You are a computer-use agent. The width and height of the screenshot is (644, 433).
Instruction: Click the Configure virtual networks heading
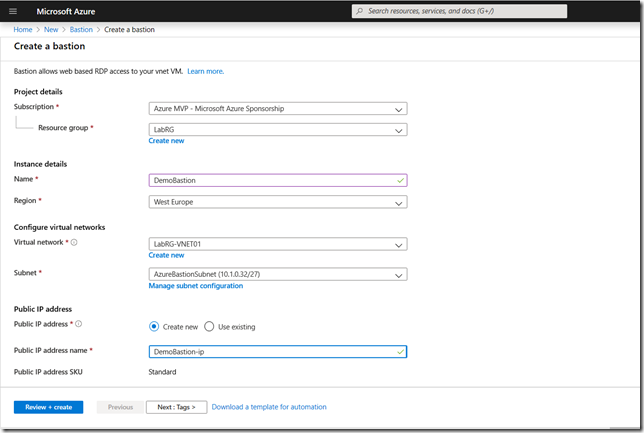coord(60,227)
